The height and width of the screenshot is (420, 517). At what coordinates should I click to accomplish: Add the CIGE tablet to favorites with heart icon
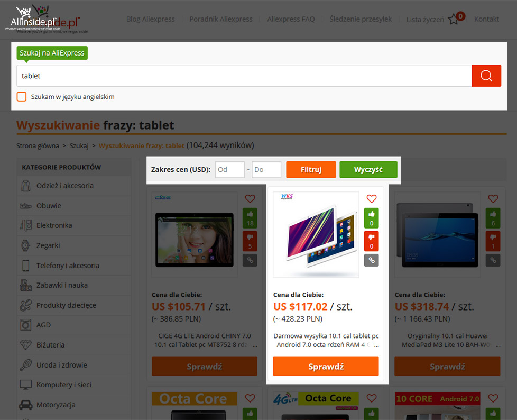coord(250,199)
